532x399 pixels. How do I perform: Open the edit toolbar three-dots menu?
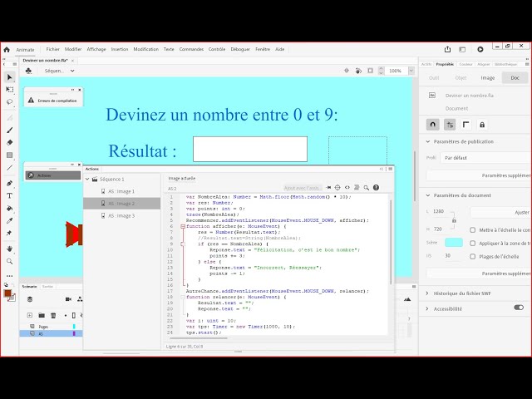[9, 275]
